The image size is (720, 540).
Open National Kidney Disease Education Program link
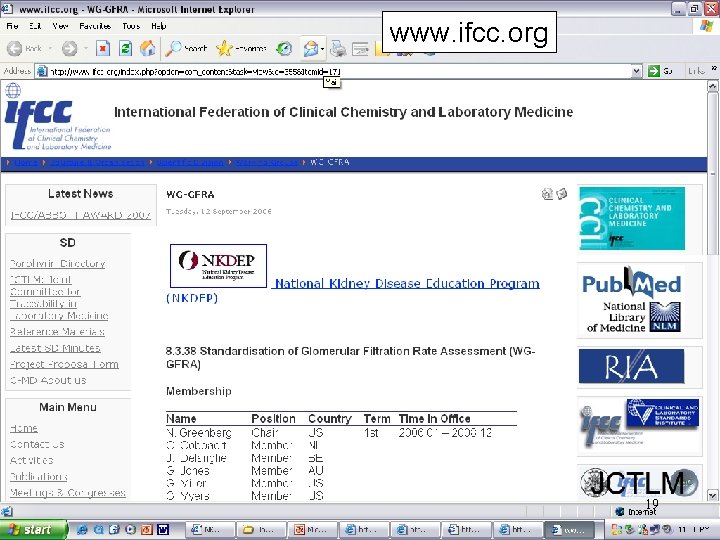click(x=407, y=283)
